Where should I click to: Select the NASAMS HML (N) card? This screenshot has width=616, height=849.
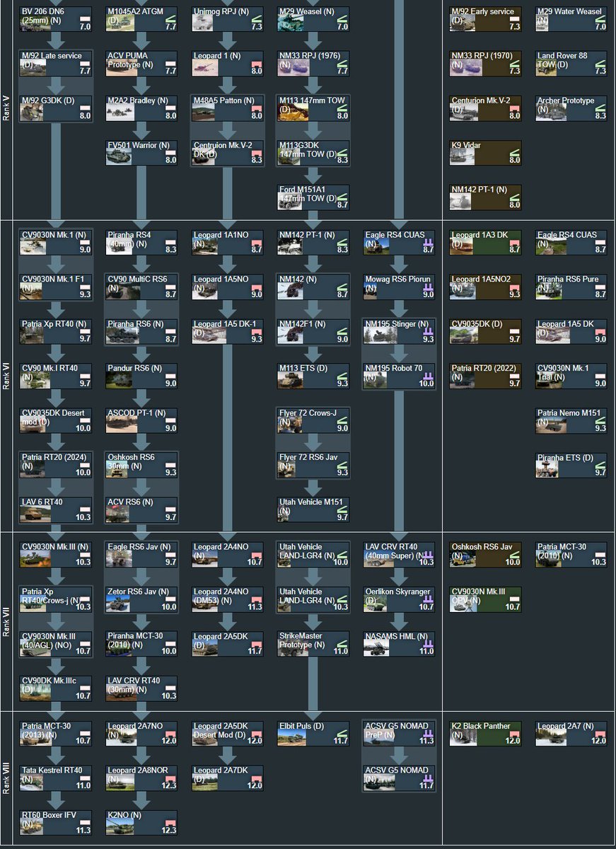[x=400, y=643]
